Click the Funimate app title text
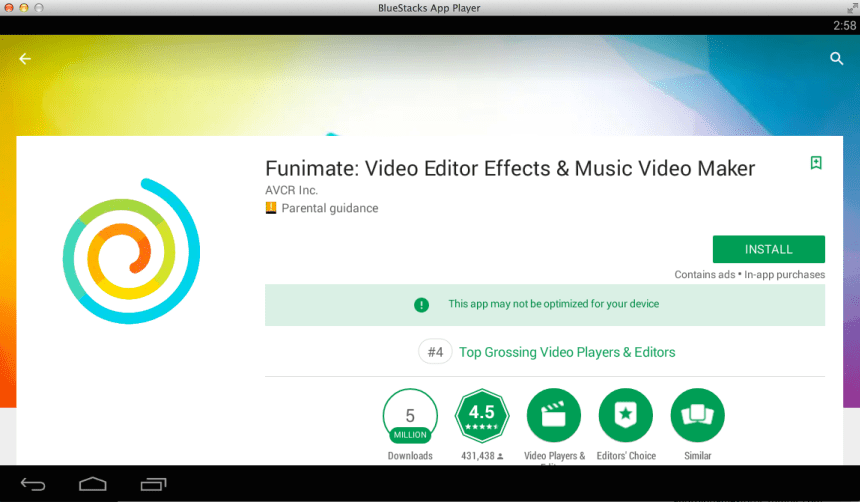Viewport: 860px width, 502px height. coord(510,168)
